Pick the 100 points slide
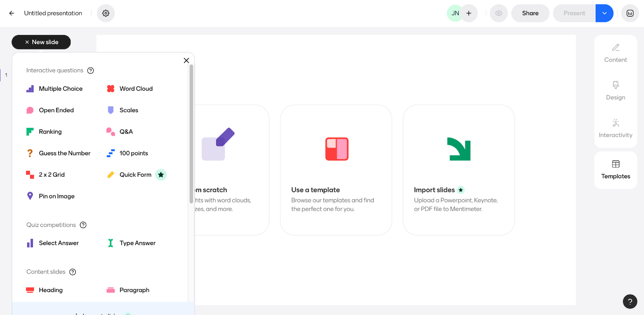The image size is (644, 315). pyautogui.click(x=127, y=153)
